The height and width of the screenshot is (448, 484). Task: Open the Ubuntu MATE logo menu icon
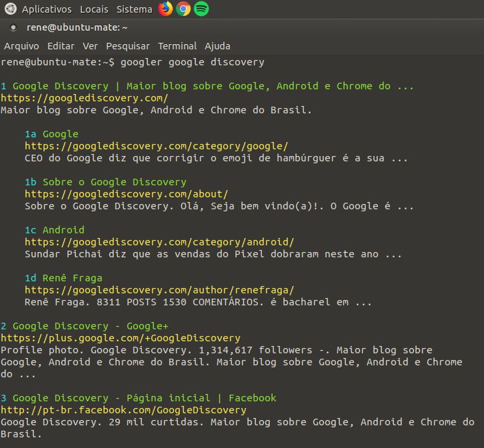pos(11,9)
